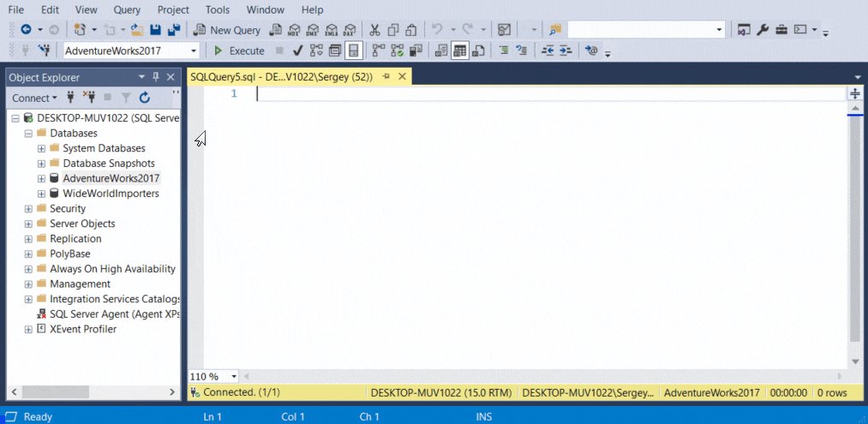Open Query Options icon
The image size is (868, 424).
pos(334,51)
